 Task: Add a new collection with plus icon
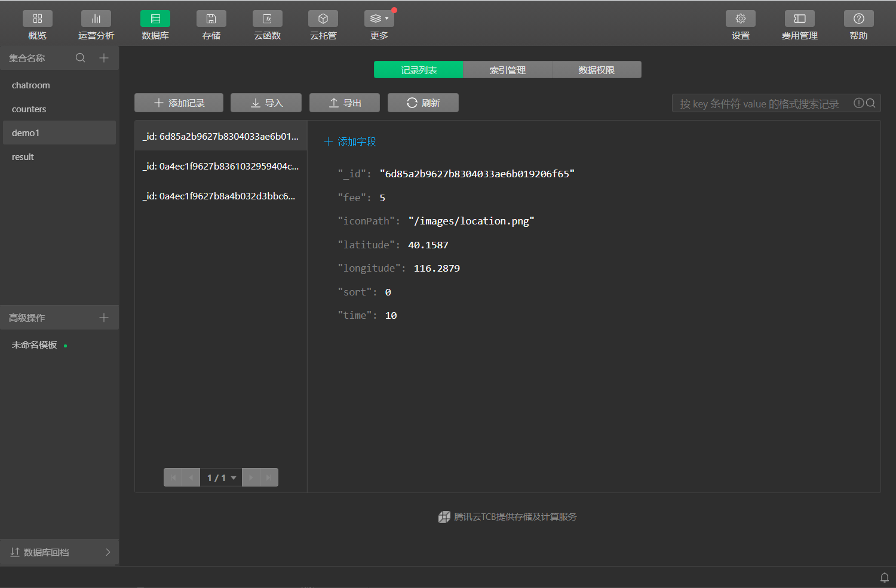pos(104,58)
